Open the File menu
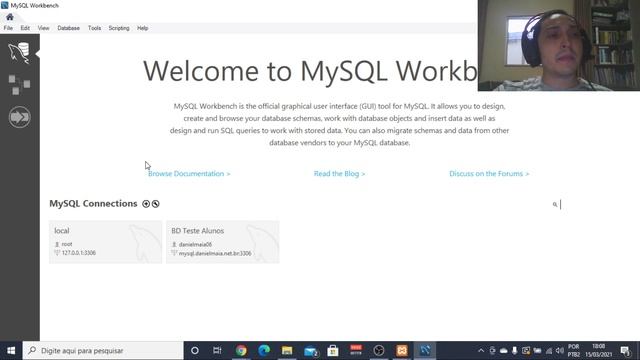Screen dimensions: 640x360 (x=8, y=28)
